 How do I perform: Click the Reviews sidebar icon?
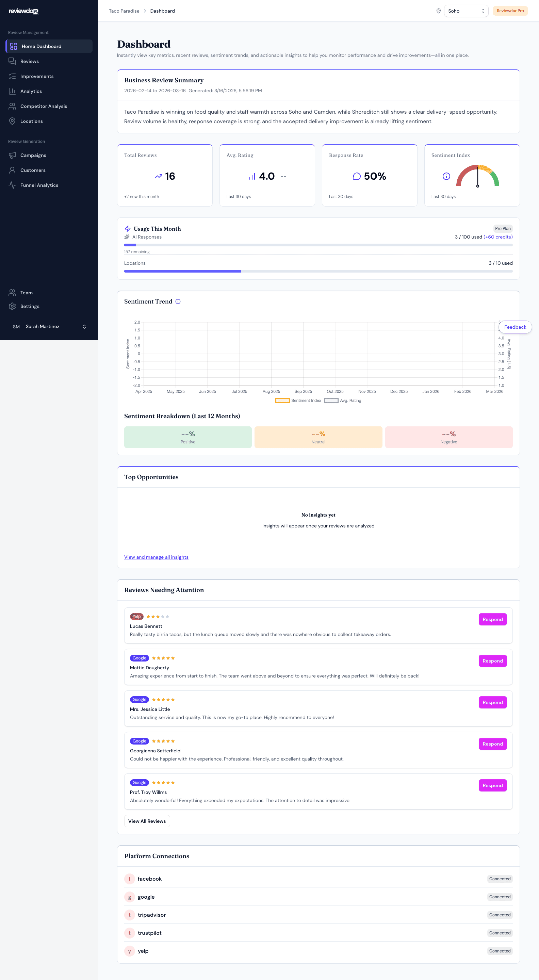coord(12,61)
